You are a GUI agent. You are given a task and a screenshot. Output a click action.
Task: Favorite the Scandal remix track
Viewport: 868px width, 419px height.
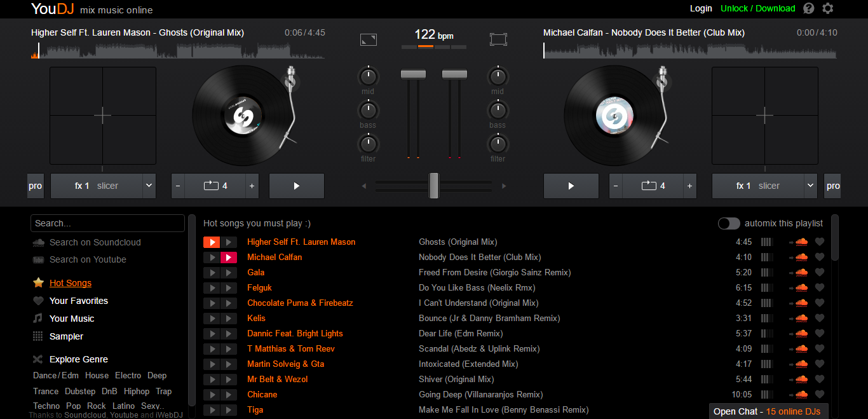coord(820,348)
